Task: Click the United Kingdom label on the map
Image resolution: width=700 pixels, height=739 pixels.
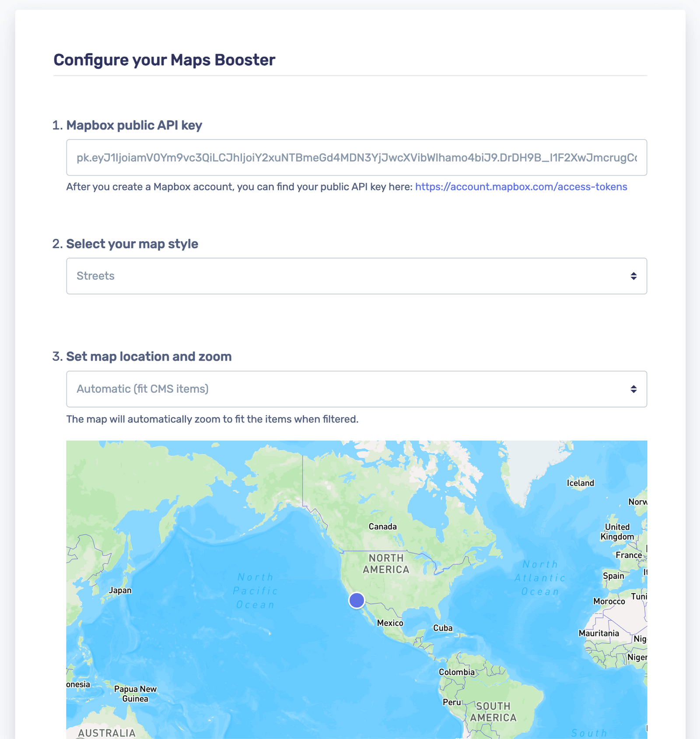Action: click(617, 531)
